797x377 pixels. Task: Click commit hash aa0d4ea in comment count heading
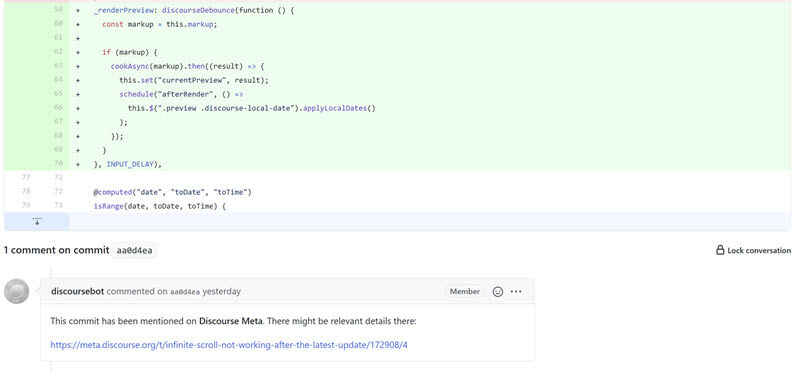click(134, 250)
